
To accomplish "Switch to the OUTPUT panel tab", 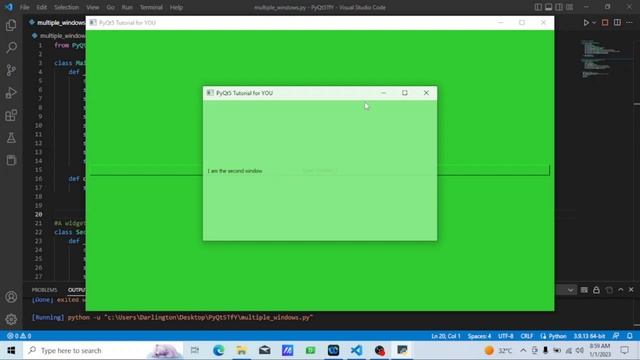I will (77, 290).
